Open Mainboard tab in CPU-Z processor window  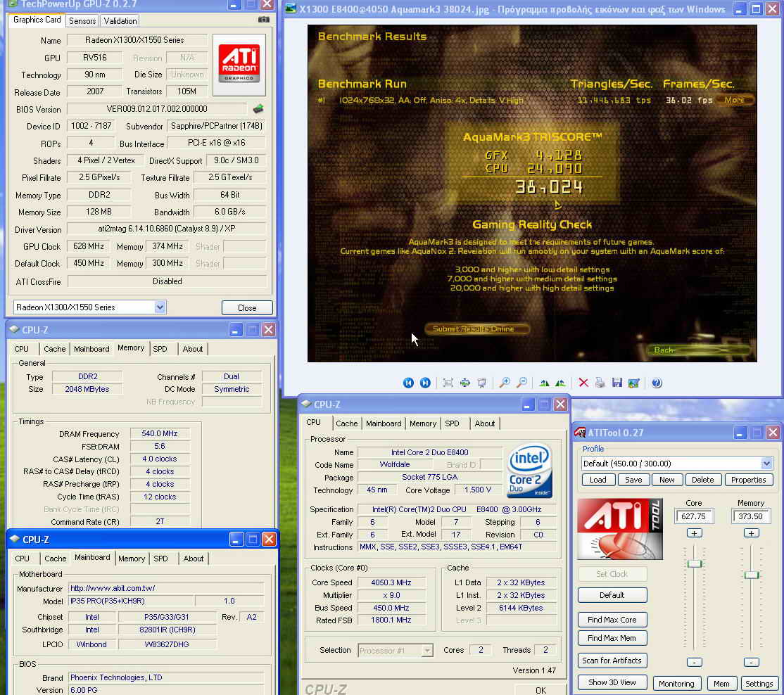coord(384,423)
